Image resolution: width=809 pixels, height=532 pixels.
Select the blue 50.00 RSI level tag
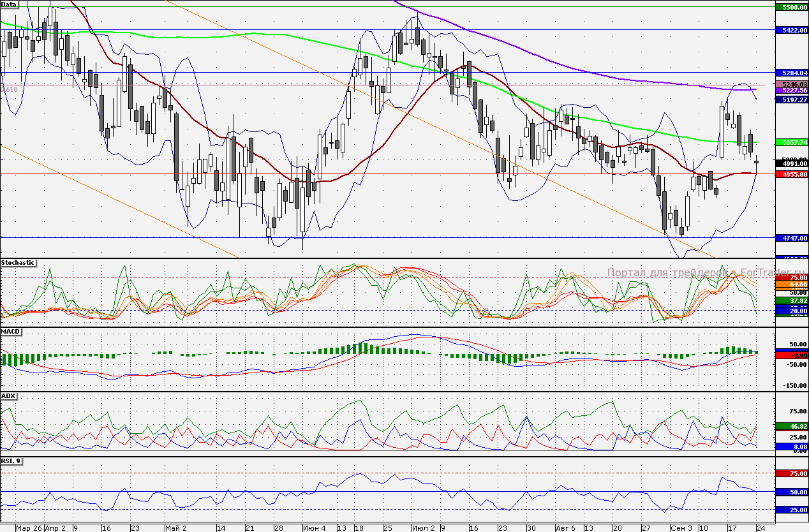[x=791, y=492]
